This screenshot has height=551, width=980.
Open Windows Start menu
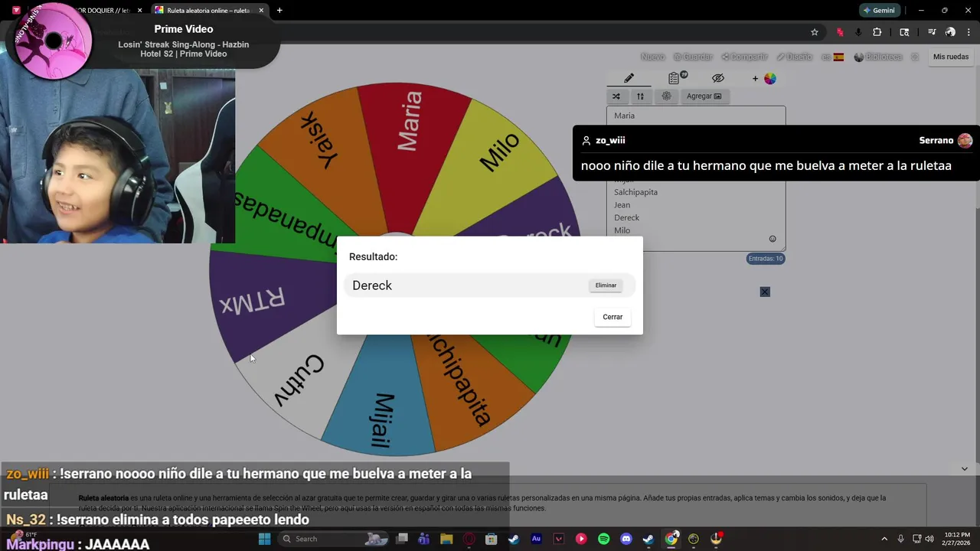pos(264,539)
